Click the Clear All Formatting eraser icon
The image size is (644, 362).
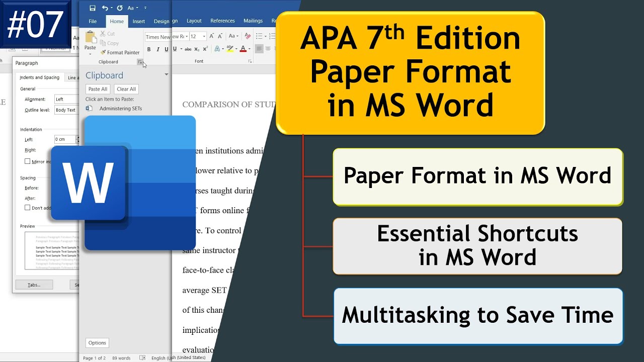tap(248, 36)
